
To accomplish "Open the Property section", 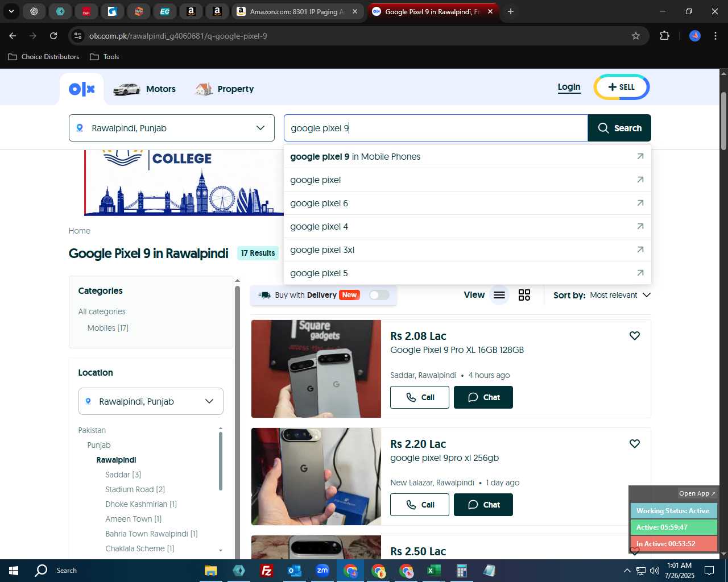I will [225, 89].
